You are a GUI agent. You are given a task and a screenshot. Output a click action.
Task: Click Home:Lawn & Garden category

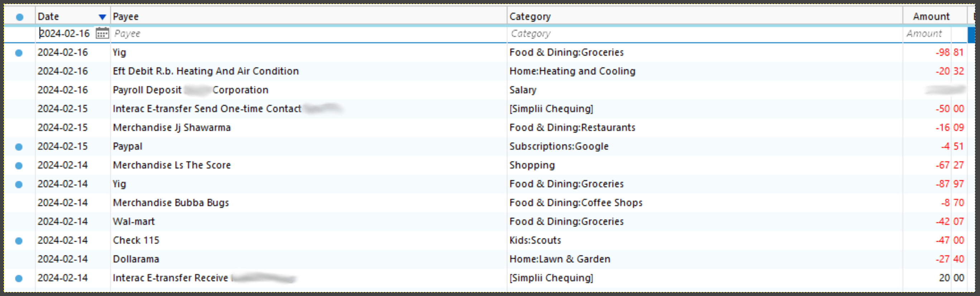[x=560, y=259]
